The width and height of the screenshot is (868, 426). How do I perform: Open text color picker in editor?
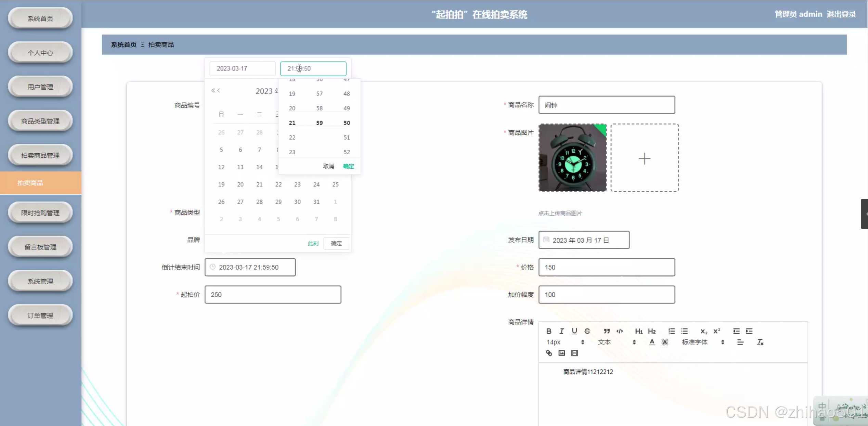coord(652,342)
